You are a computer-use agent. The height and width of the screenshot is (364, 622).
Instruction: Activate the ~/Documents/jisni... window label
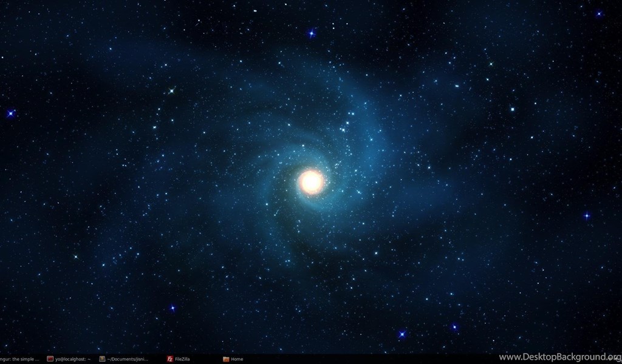pyautogui.click(x=128, y=359)
